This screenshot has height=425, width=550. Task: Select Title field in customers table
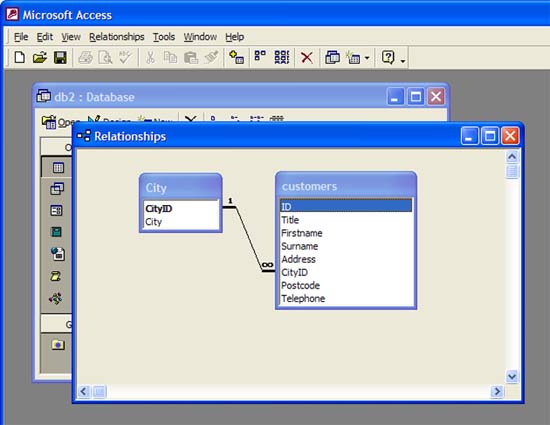pyautogui.click(x=346, y=220)
